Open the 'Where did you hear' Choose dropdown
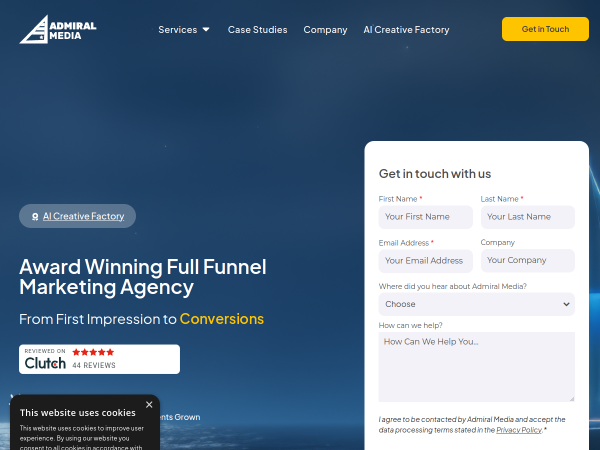600x450 pixels. click(x=476, y=304)
